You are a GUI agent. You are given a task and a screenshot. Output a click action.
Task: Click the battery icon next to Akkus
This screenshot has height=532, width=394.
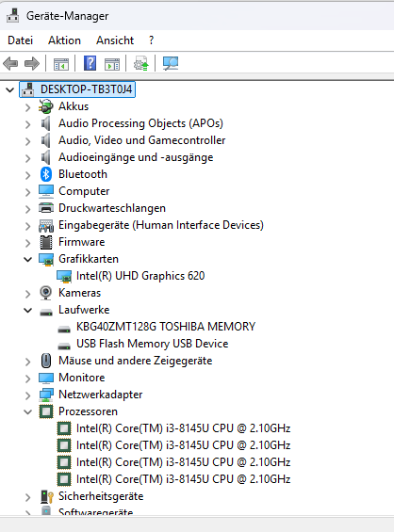pyautogui.click(x=46, y=106)
